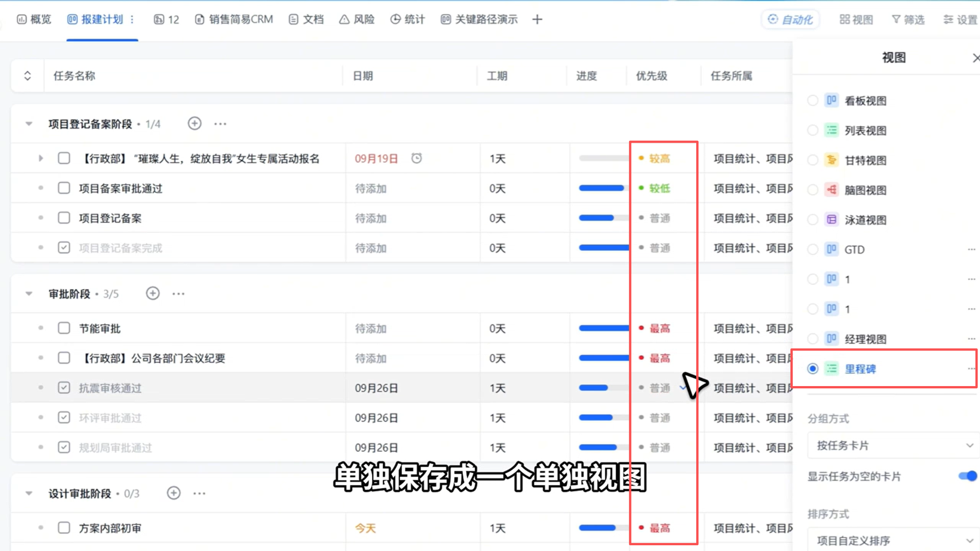Click the 今天 date of 方案内部初审
980x551 pixels.
[365, 528]
